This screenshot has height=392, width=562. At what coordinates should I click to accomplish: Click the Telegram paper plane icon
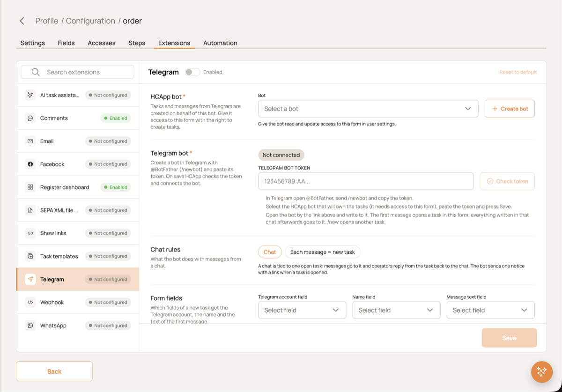30,279
